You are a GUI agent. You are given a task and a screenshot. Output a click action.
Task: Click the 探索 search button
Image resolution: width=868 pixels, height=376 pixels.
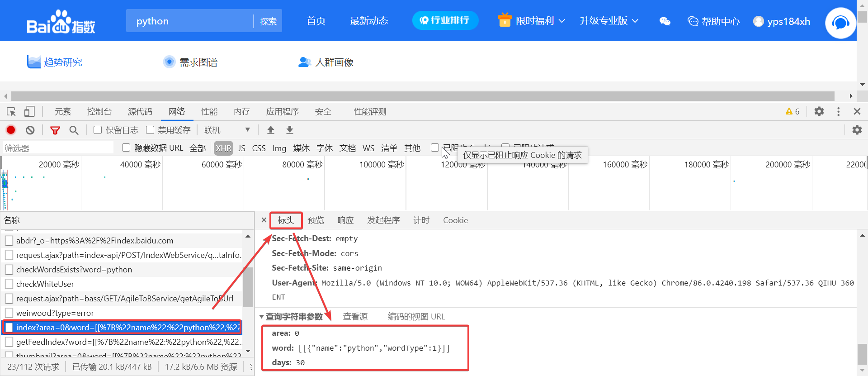tap(269, 21)
